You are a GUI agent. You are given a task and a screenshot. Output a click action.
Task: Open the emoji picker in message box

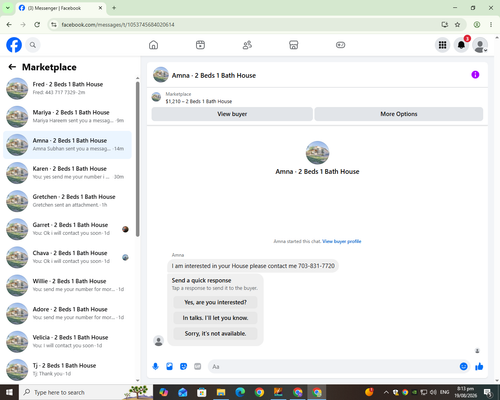tap(463, 367)
